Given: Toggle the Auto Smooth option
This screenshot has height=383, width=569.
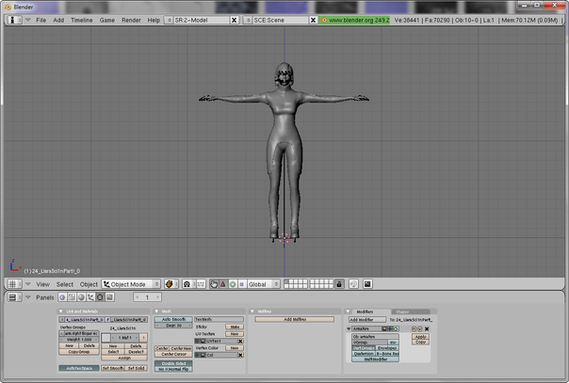Looking at the screenshot, I should (173, 319).
